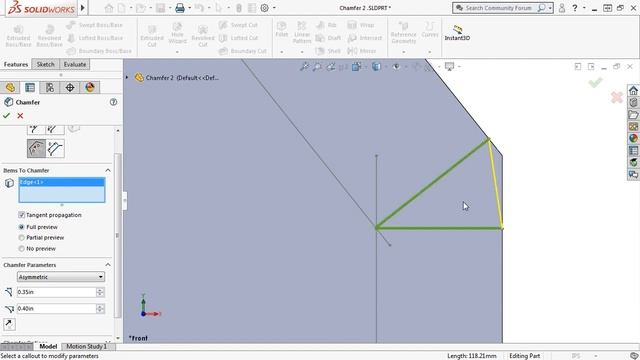The image size is (640, 360).
Task: Click the Print icon in title toolbar
Action: coord(180,8)
